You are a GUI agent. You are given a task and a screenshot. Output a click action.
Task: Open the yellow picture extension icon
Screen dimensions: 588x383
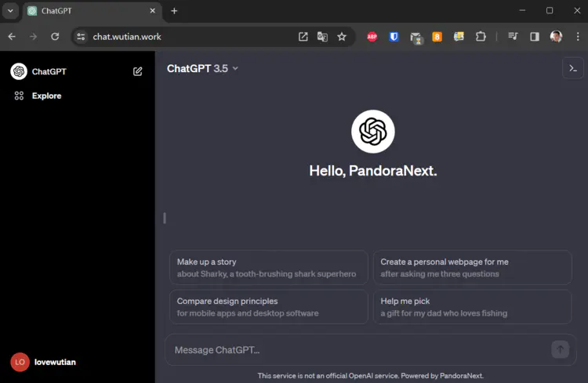[x=459, y=36]
